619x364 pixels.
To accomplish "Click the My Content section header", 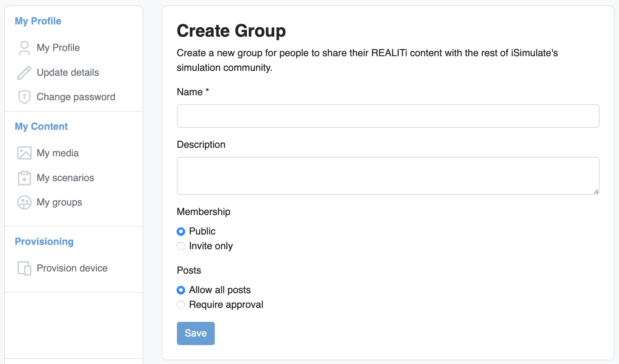I will coord(41,126).
